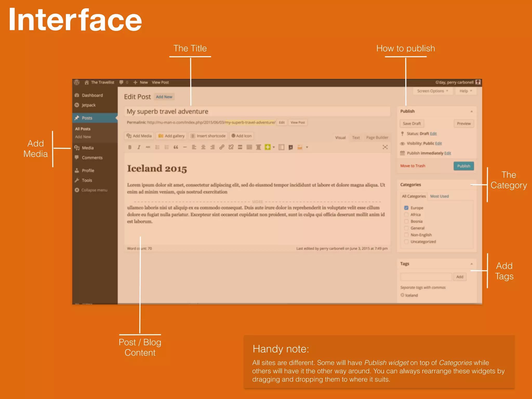Open the green plus button's dropdown arrow
Image resolution: width=532 pixels, height=399 pixels.
coord(274,147)
